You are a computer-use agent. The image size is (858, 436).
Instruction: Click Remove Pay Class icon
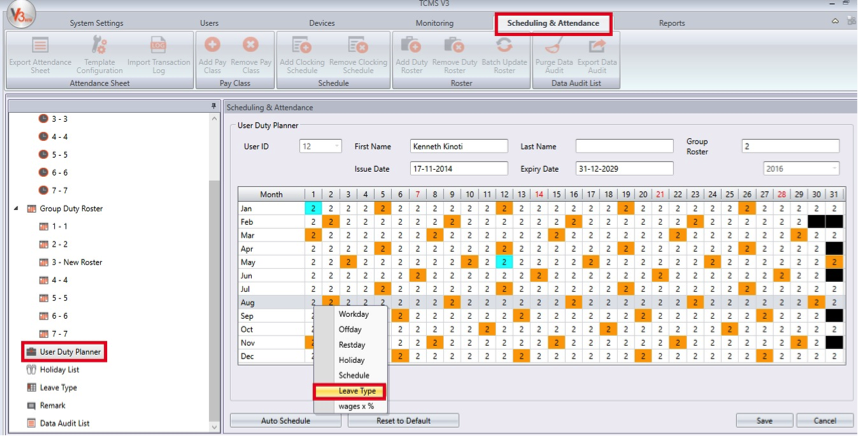click(251, 45)
